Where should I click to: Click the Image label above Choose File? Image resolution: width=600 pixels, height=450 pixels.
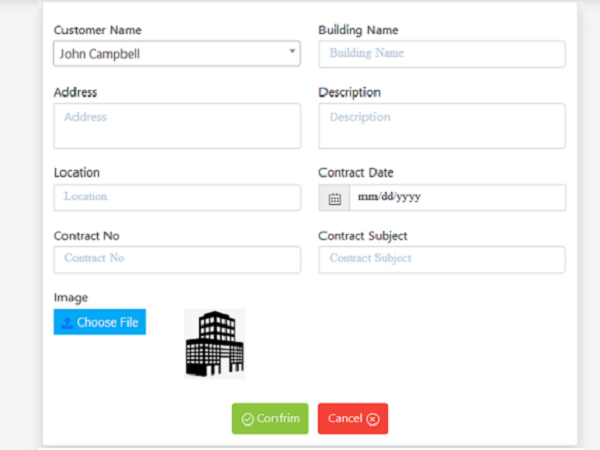coord(71,297)
